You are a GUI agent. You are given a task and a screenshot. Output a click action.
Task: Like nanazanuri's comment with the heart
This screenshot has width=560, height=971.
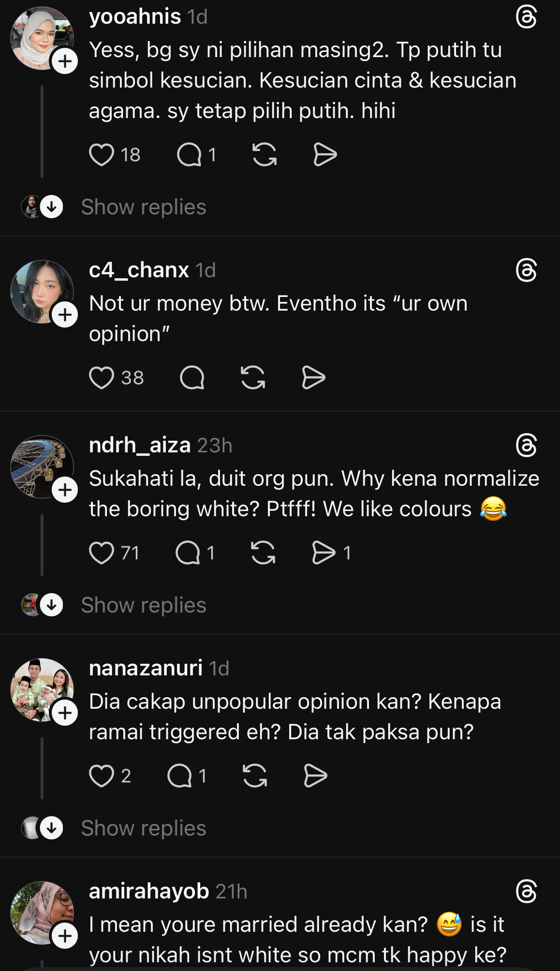(x=102, y=776)
